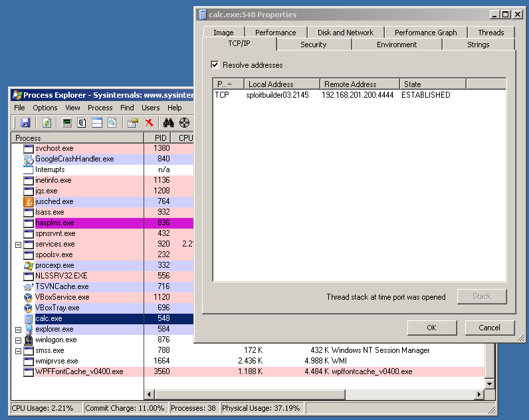The height and width of the screenshot is (420, 529).
Task: Click the Refresh Now toolbar icon
Action: 47,123
